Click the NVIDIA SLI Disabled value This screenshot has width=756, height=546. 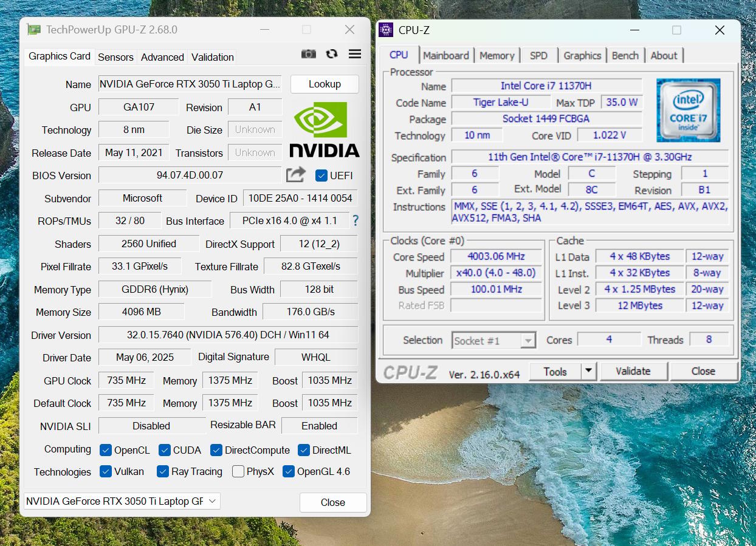[152, 426]
